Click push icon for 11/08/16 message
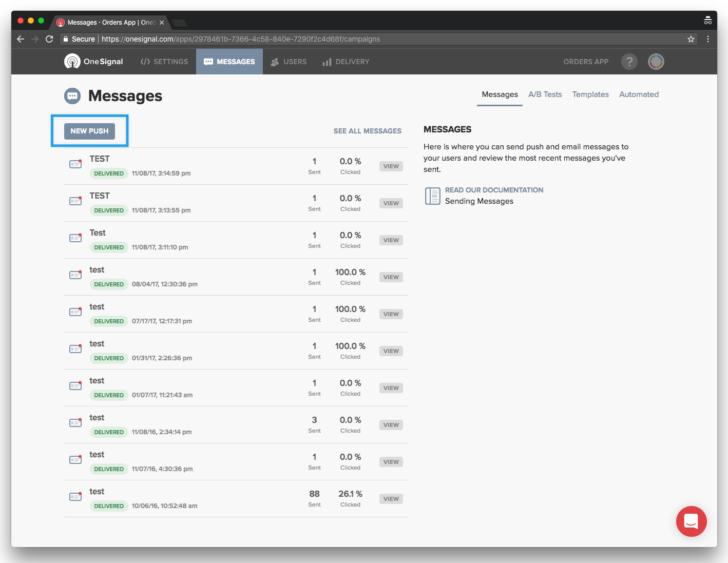The height and width of the screenshot is (563, 728). tap(76, 423)
